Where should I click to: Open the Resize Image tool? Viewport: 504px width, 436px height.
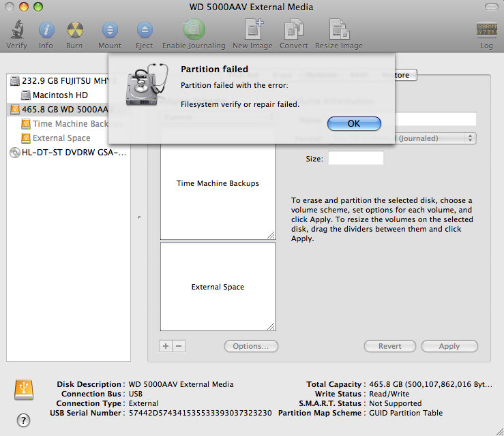pyautogui.click(x=340, y=29)
